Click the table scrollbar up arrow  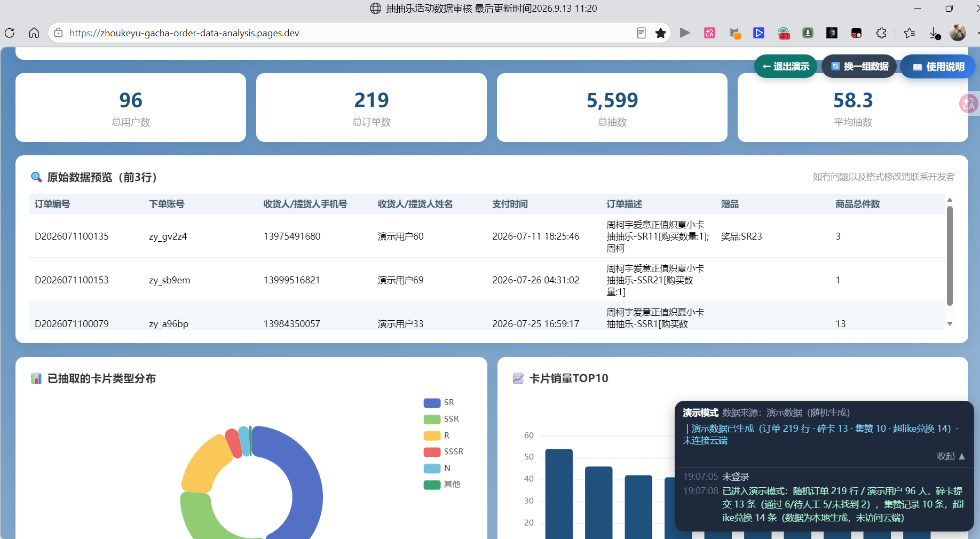pyautogui.click(x=950, y=200)
